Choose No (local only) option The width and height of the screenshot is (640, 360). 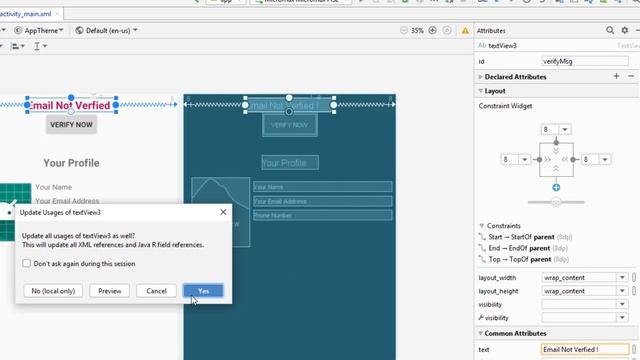(x=53, y=291)
